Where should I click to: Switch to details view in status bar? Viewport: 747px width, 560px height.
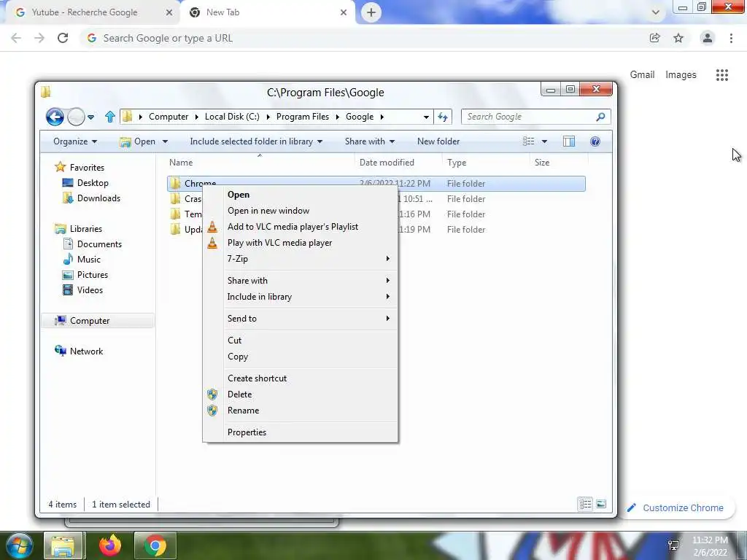click(x=586, y=504)
